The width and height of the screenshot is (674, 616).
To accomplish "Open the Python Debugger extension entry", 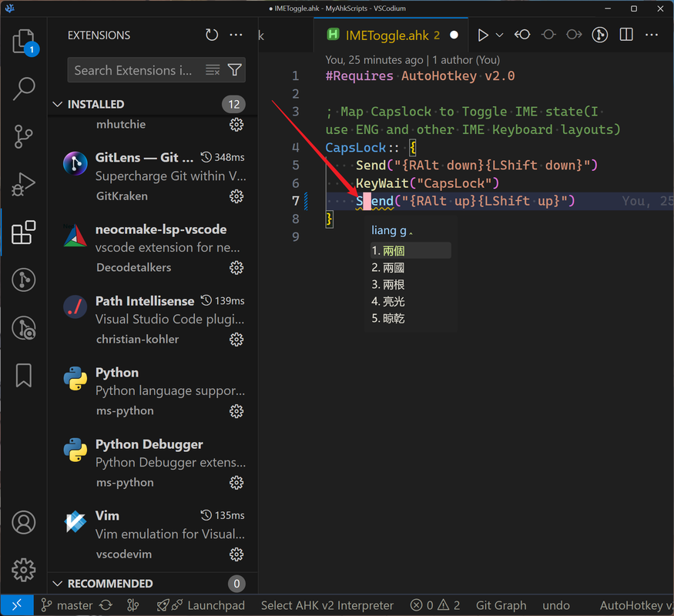I will (153, 463).
